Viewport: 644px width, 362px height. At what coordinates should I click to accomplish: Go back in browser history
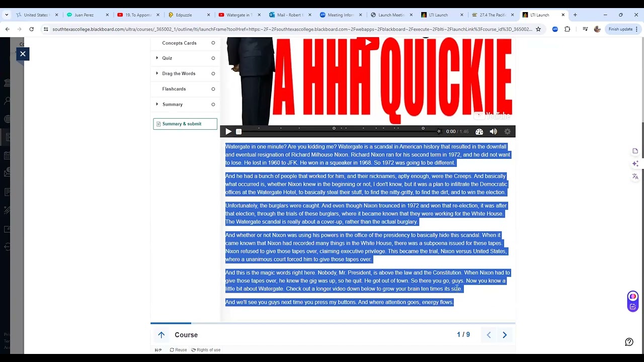point(8,29)
